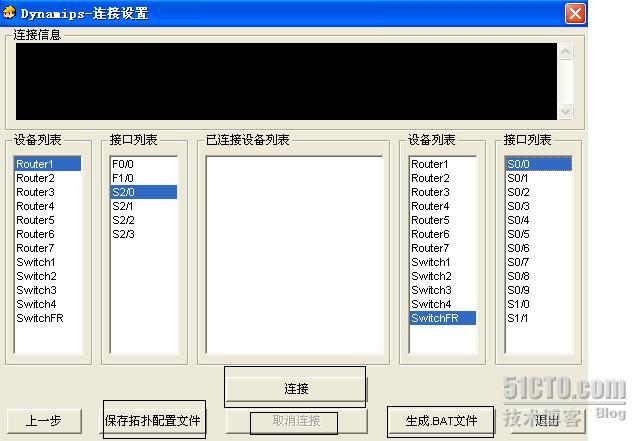Click inside the empty 已连接设备列表 box
This screenshot has height=441, width=640.
pos(294,254)
